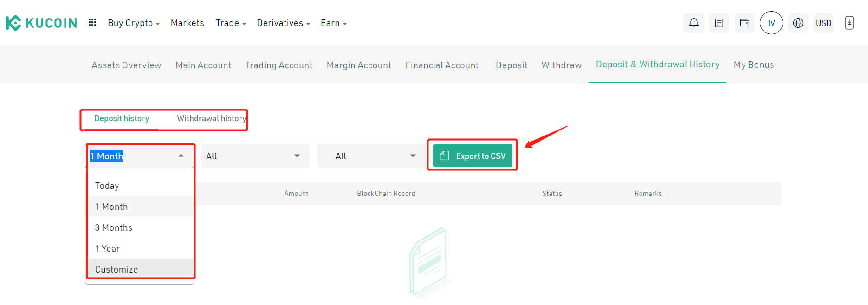Expand the Buy Crypto menu
The width and height of the screenshot is (868, 305).
[134, 23]
